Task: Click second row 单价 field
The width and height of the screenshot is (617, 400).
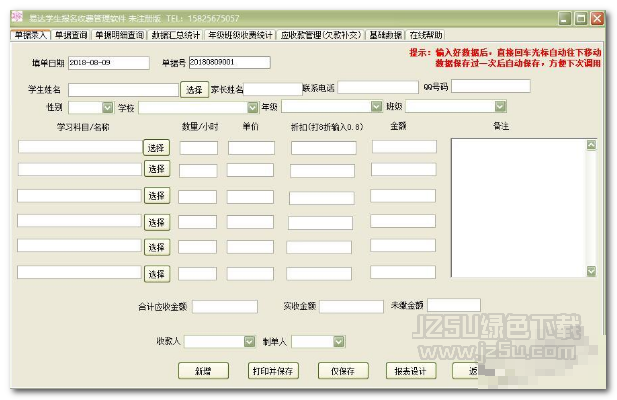Action: (x=250, y=170)
